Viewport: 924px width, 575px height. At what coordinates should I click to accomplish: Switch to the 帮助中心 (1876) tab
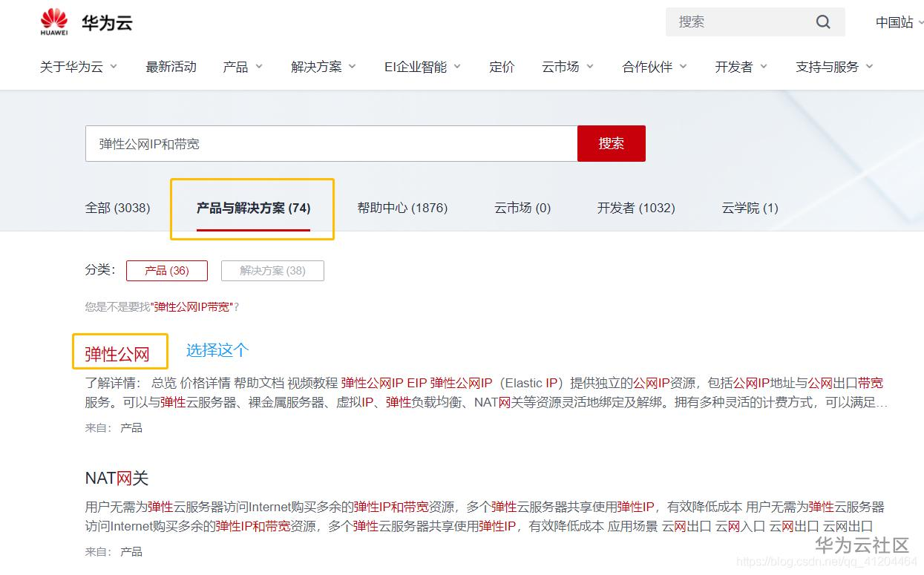tap(402, 208)
